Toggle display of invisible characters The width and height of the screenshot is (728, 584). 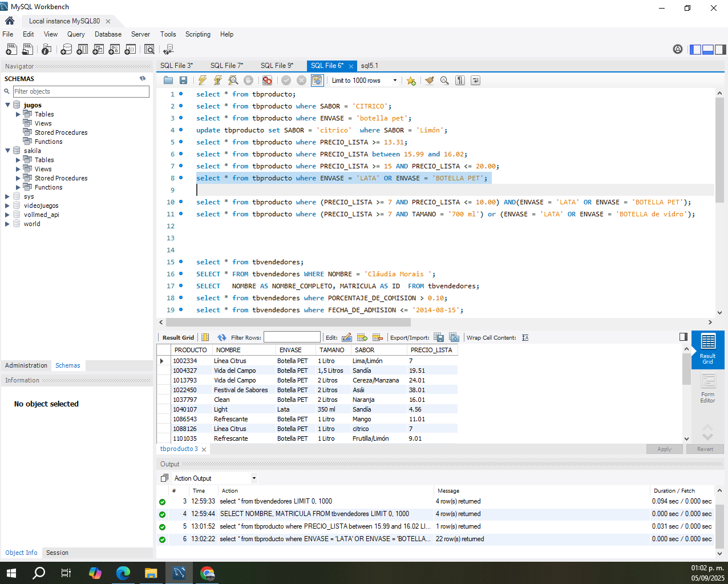pos(460,80)
